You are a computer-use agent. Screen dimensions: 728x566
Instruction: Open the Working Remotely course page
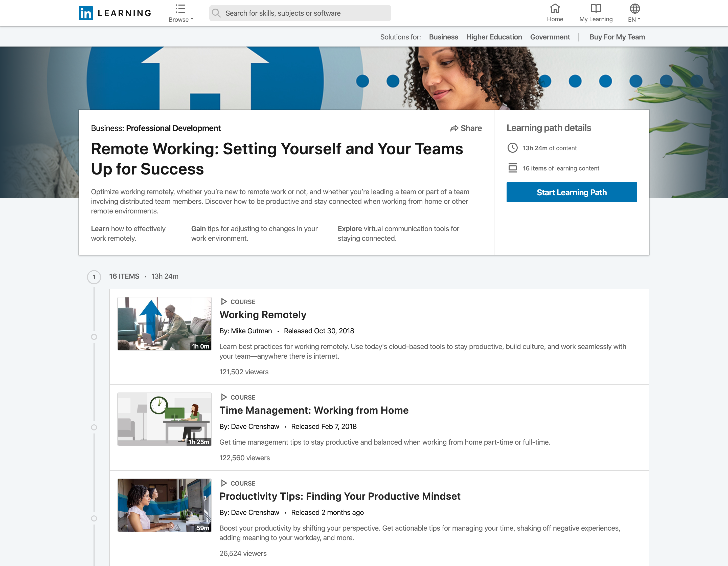(x=263, y=315)
